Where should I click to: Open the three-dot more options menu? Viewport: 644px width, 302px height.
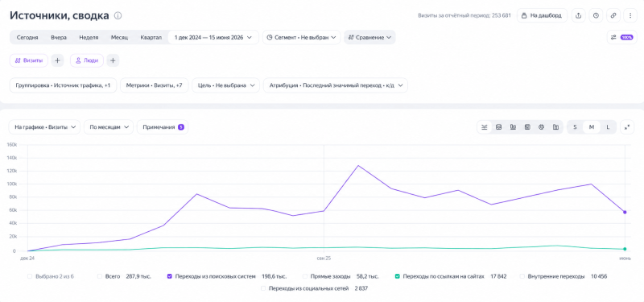point(630,15)
